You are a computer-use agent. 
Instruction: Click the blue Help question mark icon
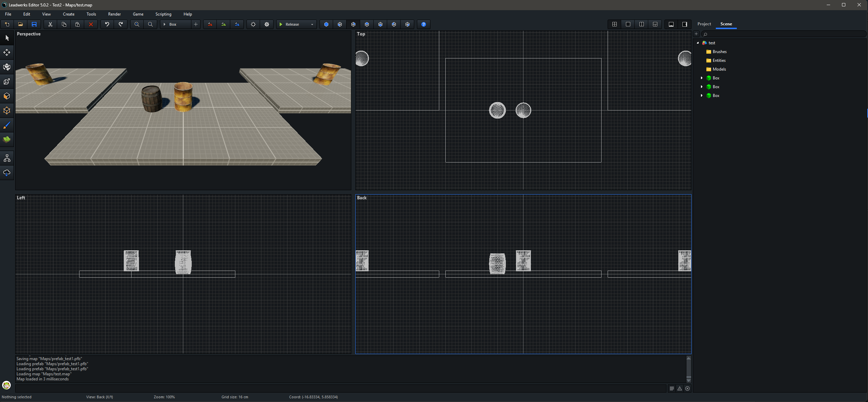(423, 24)
